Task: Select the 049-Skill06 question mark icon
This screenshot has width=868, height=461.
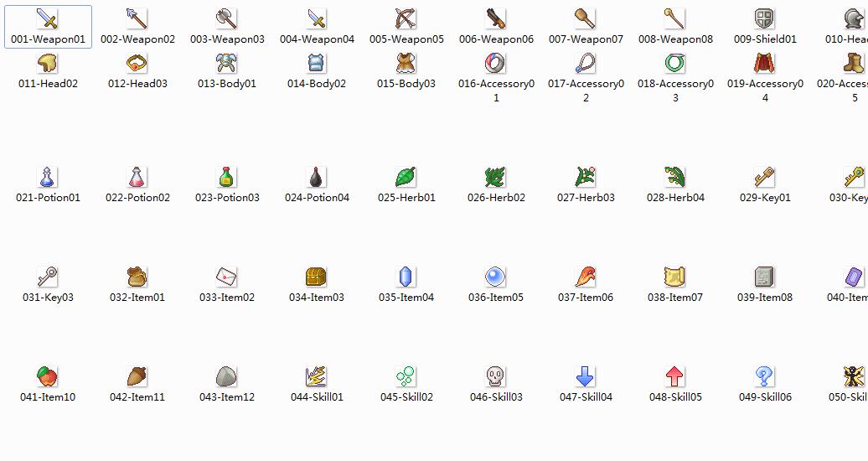Action: pyautogui.click(x=765, y=377)
